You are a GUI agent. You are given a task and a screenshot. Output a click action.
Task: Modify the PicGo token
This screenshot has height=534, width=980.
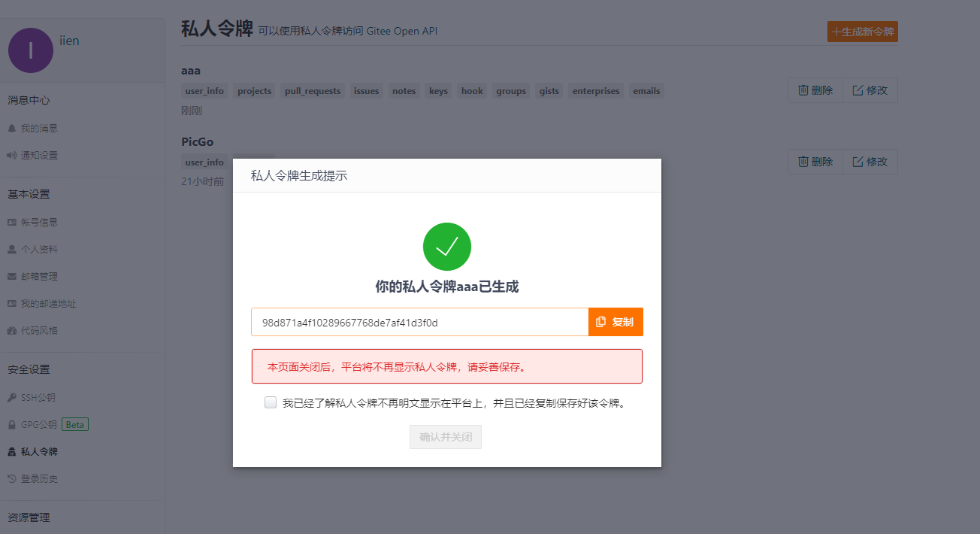tap(870, 162)
